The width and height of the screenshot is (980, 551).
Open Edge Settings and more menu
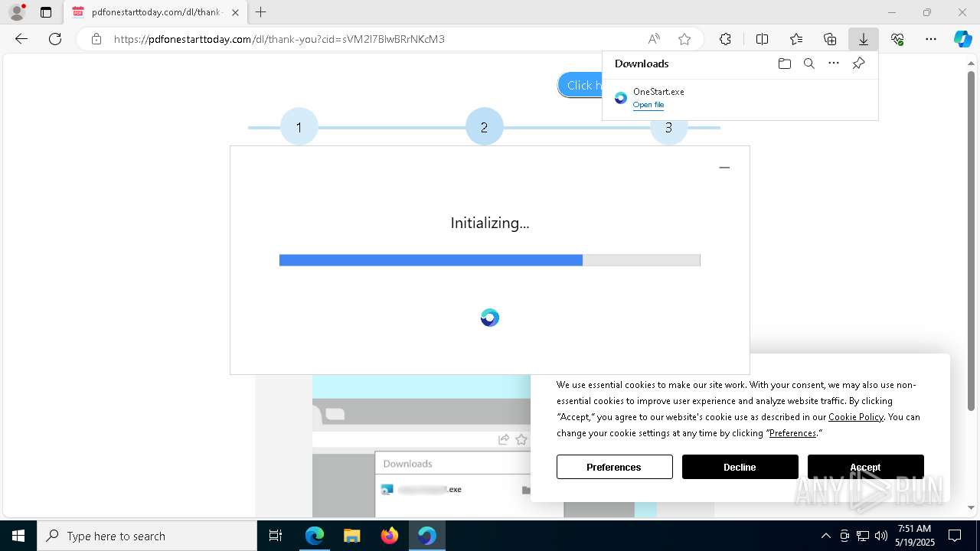931,39
